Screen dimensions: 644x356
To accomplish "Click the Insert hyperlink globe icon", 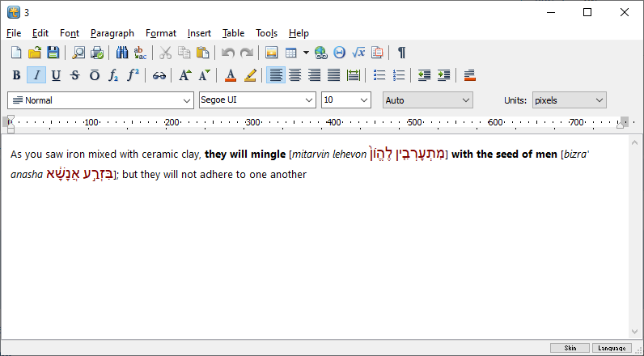I will (x=321, y=53).
